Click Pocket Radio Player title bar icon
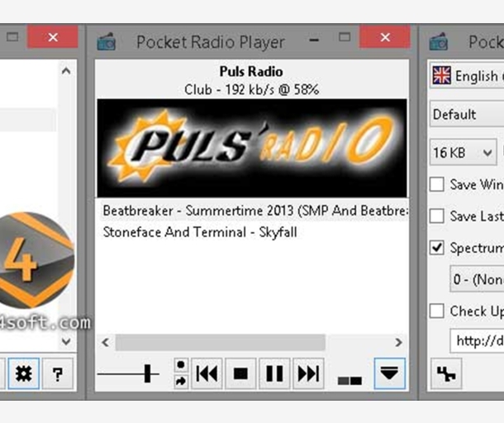Image resolution: width=504 pixels, height=423 pixels. tap(107, 41)
